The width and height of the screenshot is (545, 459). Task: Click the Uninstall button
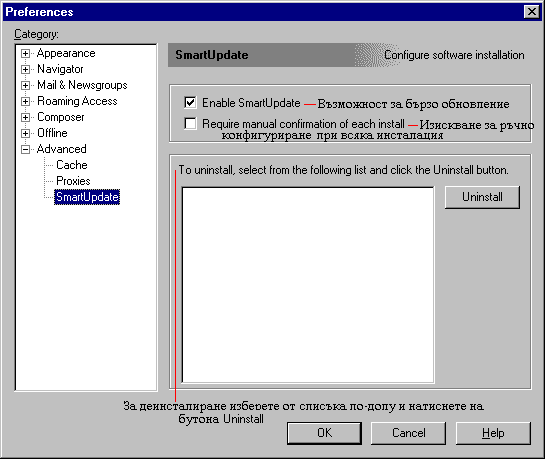point(482,197)
